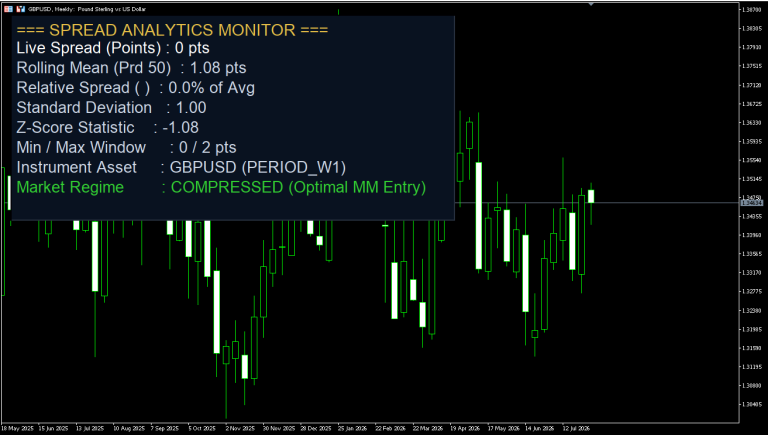Click the 1.38700 price scale label

click(752, 10)
